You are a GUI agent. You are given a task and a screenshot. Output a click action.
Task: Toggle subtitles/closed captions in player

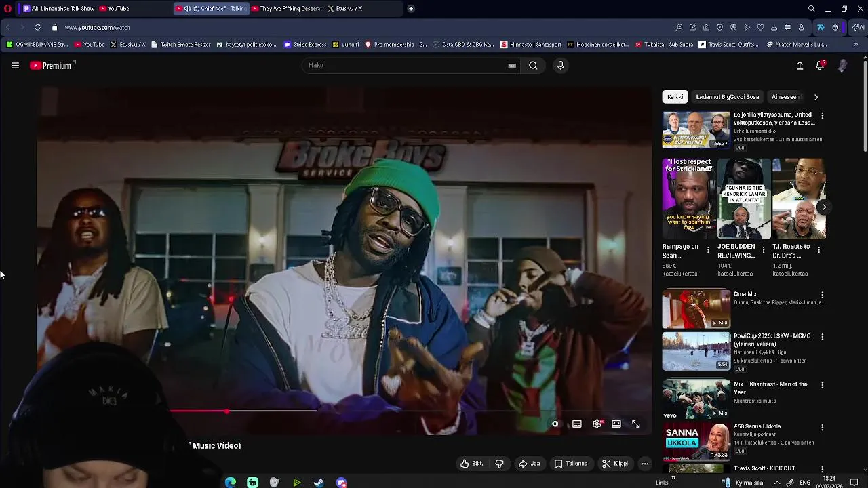[577, 424]
